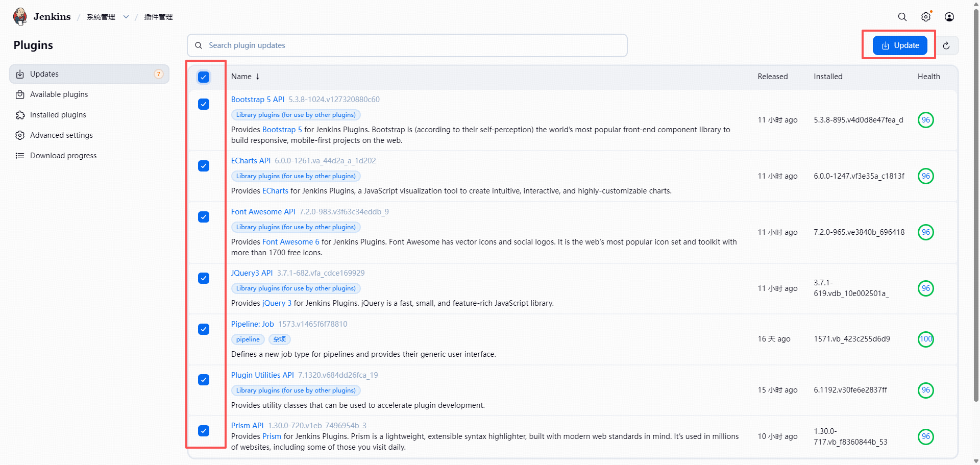The image size is (980, 465).
Task: Open the search magnifier in the header
Action: click(902, 17)
